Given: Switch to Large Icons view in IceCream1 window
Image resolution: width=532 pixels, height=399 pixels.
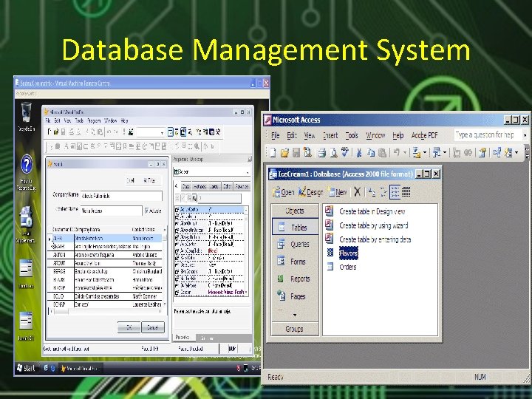Looking at the screenshot, I should pos(372,192).
